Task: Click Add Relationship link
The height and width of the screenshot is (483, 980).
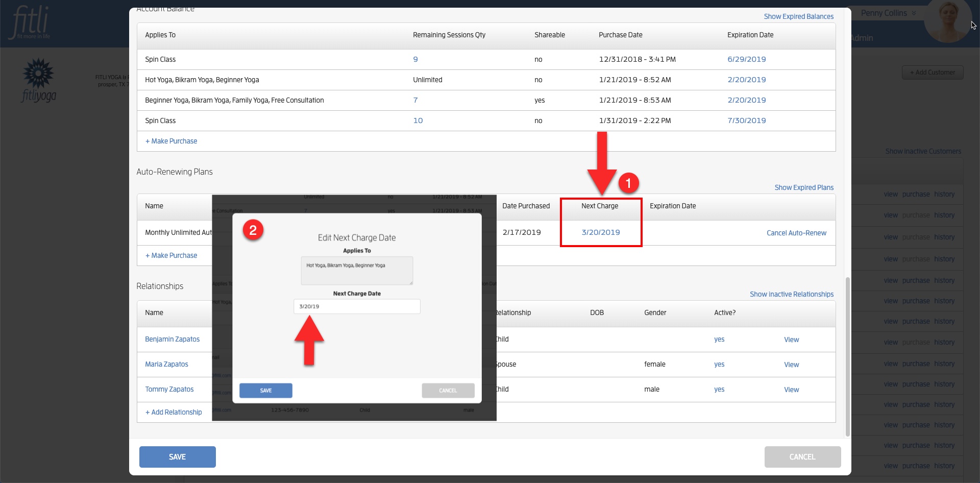Action: point(174,412)
